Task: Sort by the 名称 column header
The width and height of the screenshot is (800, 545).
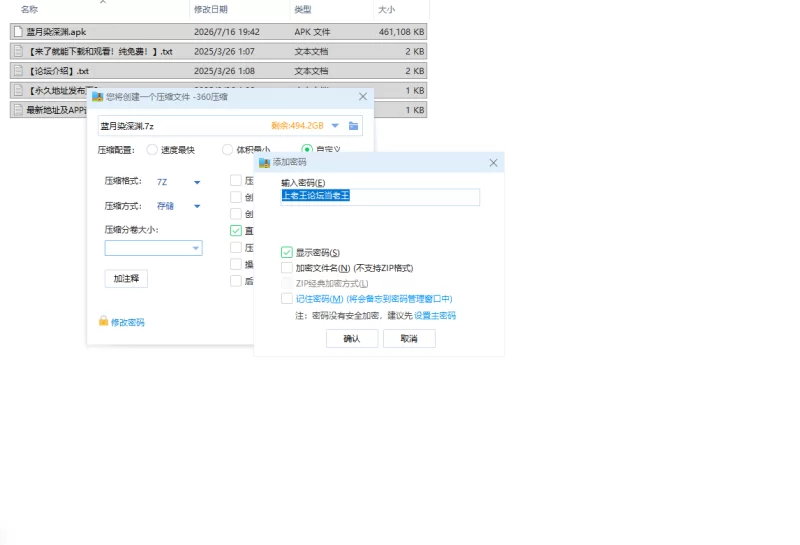Action: 29,9
